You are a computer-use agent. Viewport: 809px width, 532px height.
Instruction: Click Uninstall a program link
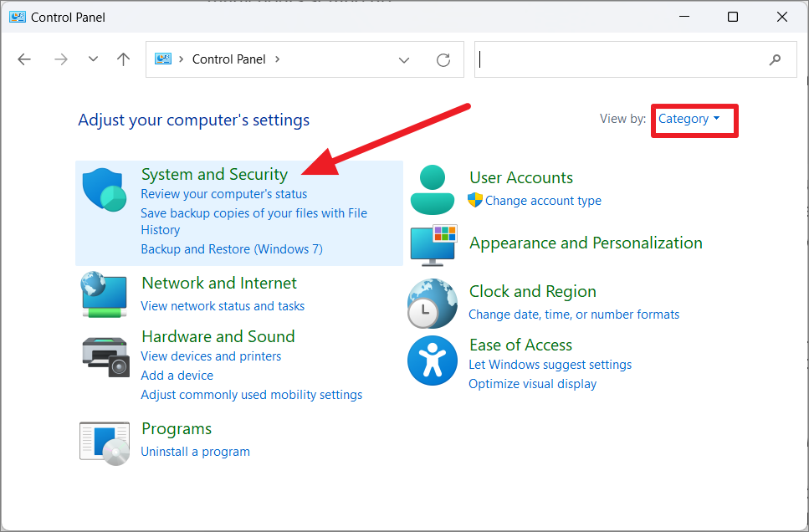click(195, 452)
